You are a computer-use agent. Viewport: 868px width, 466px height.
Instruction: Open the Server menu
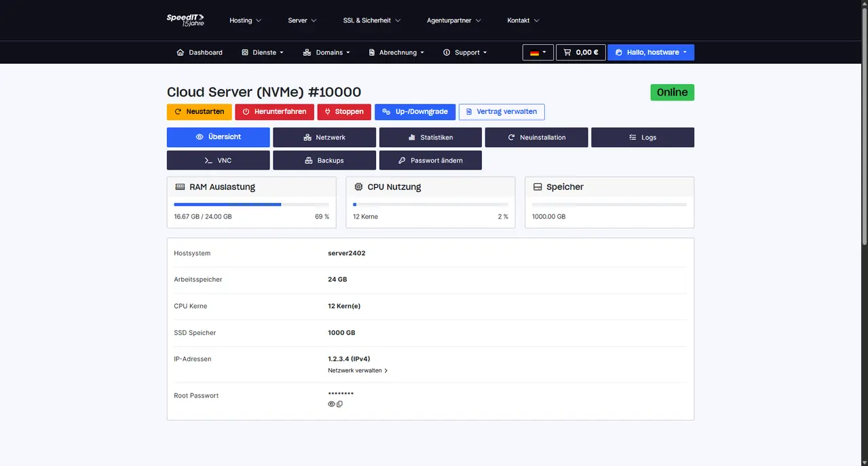[x=302, y=20]
